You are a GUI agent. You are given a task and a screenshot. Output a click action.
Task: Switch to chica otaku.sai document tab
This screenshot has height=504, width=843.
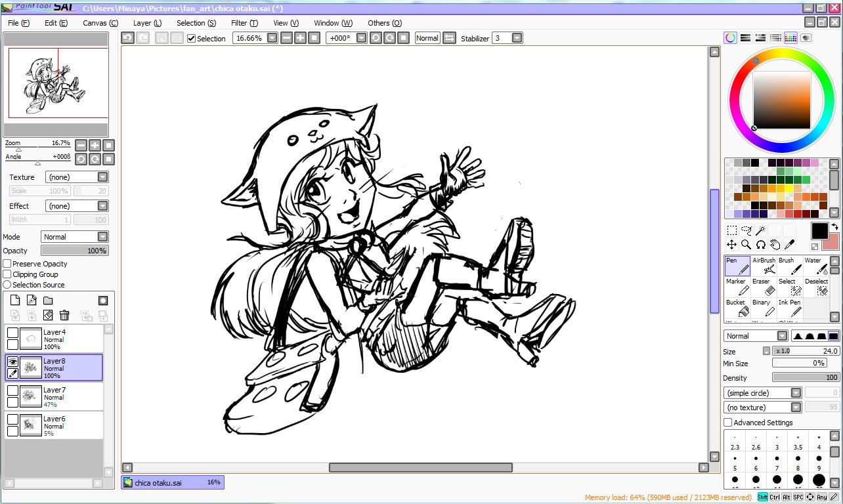click(172, 482)
